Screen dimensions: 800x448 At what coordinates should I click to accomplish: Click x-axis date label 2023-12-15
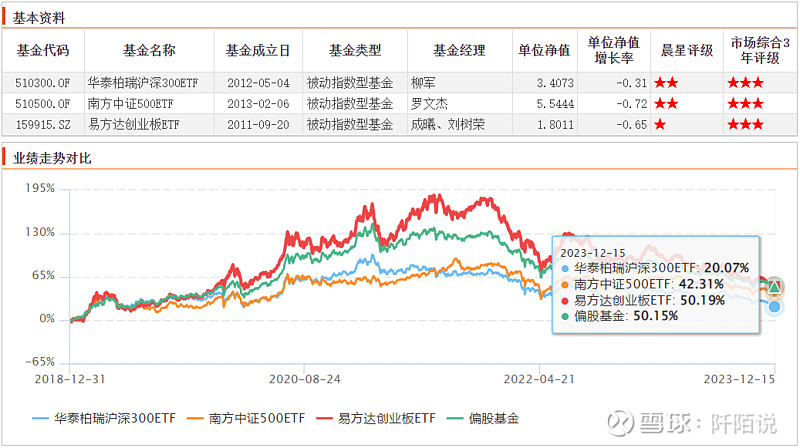(x=739, y=379)
